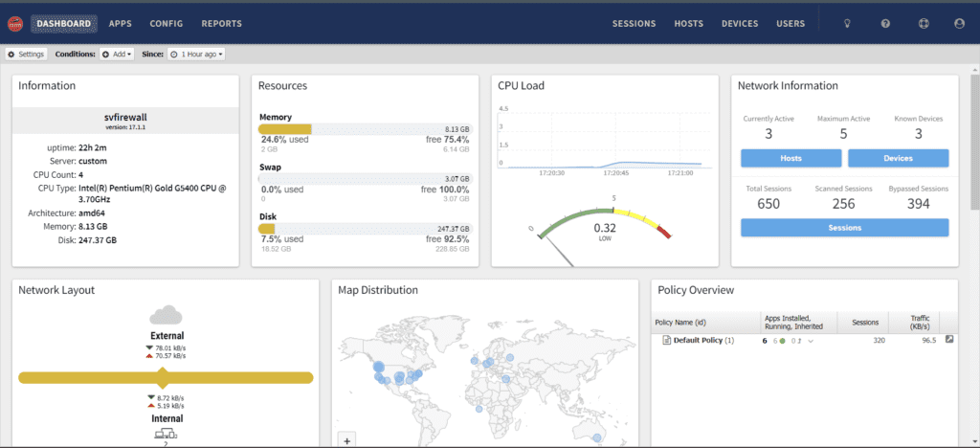This screenshot has width=980, height=448.
Task: Open the Since 1 Hour ago dropdown
Action: click(x=196, y=55)
